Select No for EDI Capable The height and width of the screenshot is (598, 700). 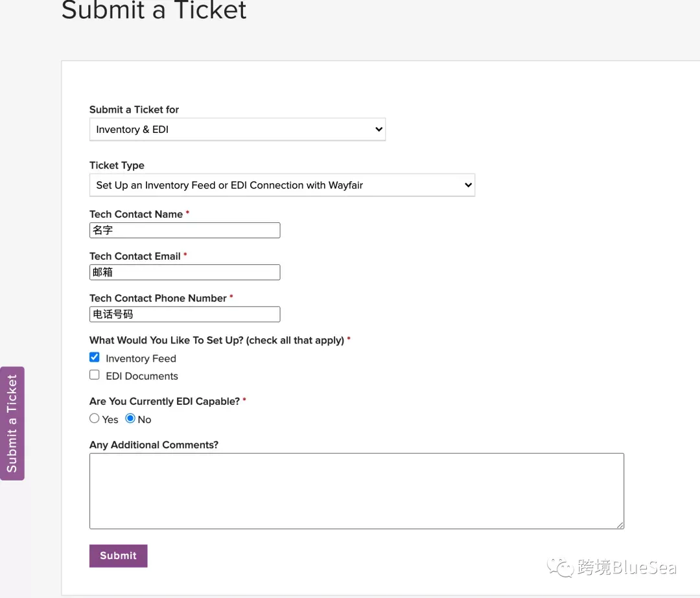click(130, 419)
